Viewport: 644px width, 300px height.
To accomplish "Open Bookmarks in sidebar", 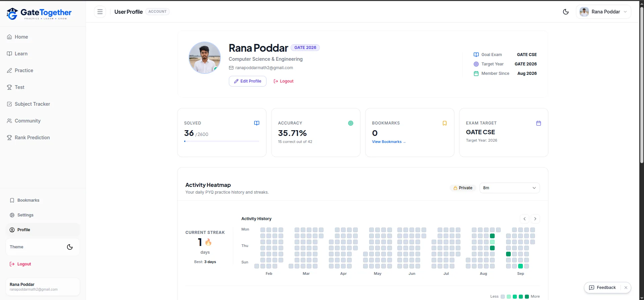I will [x=43, y=200].
